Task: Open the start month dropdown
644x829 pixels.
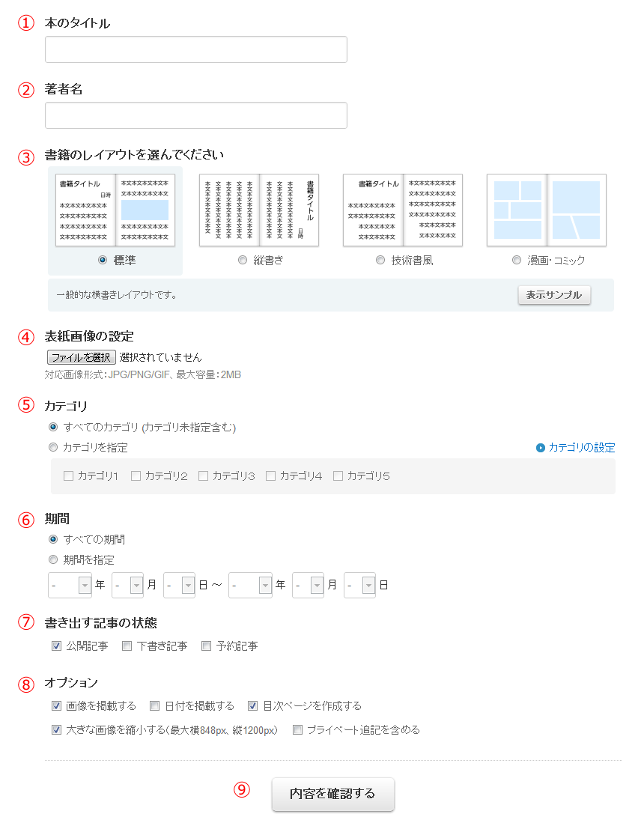Action: point(127,586)
